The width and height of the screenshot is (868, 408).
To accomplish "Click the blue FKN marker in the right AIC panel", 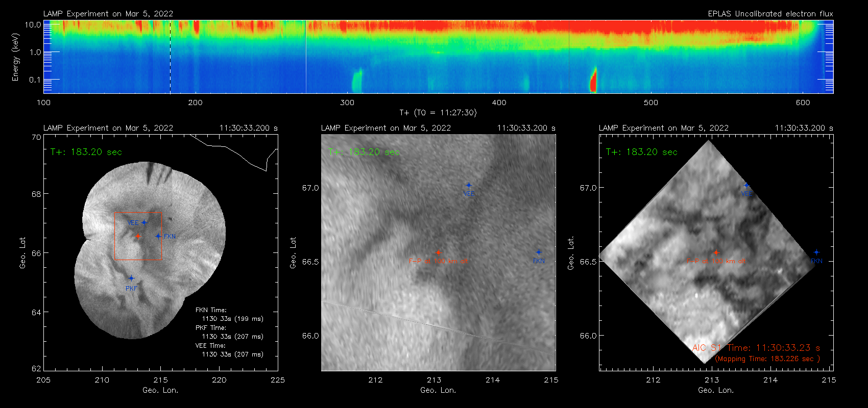I will 816,252.
